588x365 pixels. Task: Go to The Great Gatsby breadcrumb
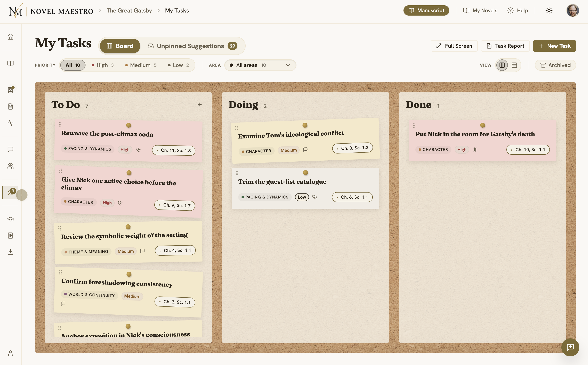point(129,10)
